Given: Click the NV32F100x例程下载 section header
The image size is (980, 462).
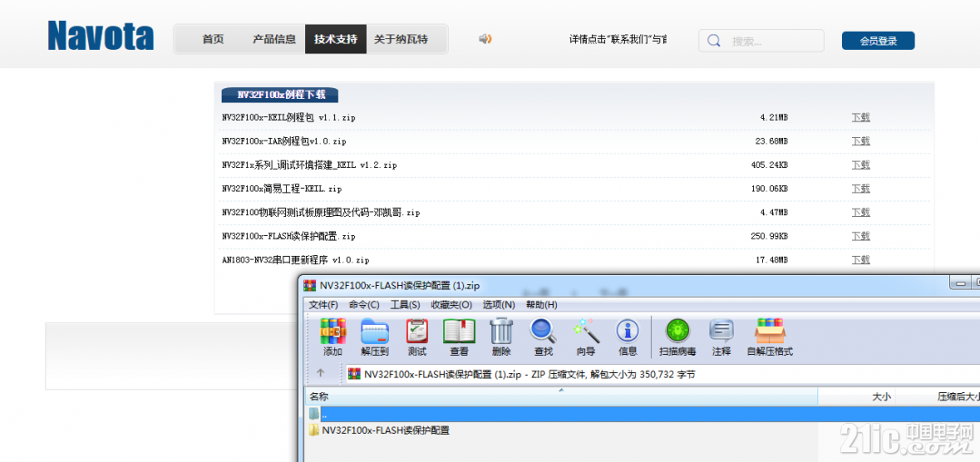Looking at the screenshot, I should point(280,95).
